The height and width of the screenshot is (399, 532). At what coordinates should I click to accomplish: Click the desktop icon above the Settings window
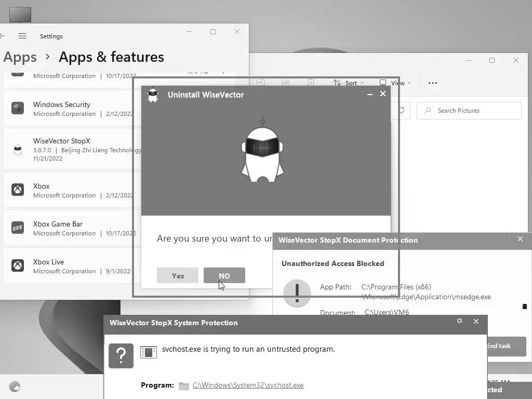[20, 14]
